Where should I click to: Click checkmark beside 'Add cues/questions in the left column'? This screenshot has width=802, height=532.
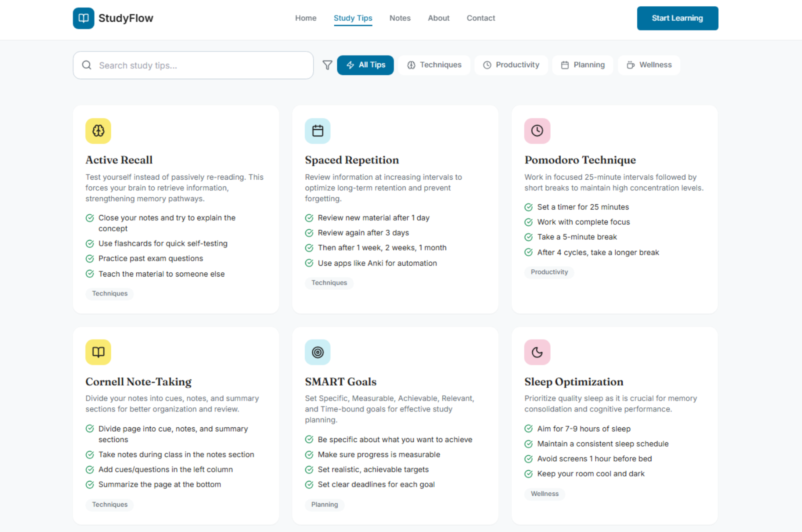(x=90, y=469)
